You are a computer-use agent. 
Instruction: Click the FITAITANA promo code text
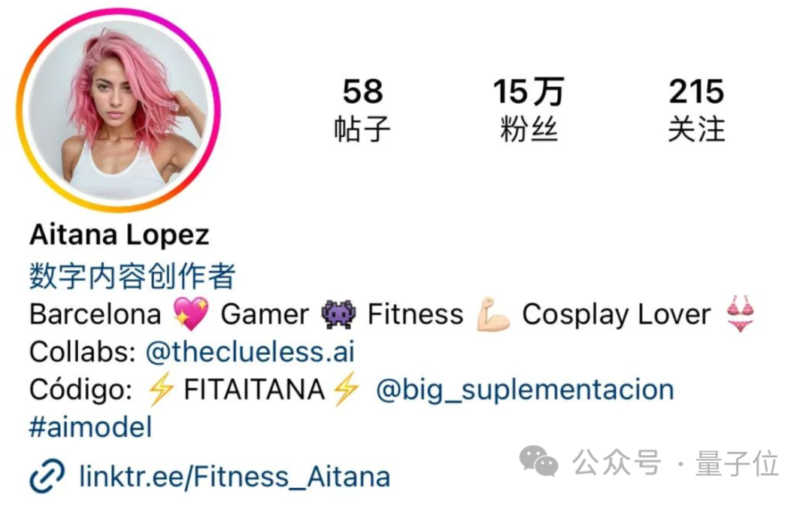[254, 389]
